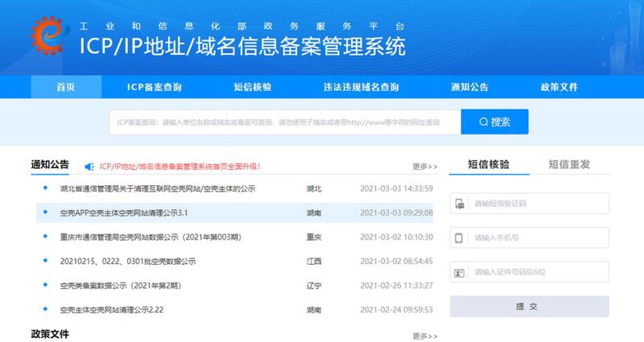Click the 江西 province label
Screen dimensions: 644x342
314,261
